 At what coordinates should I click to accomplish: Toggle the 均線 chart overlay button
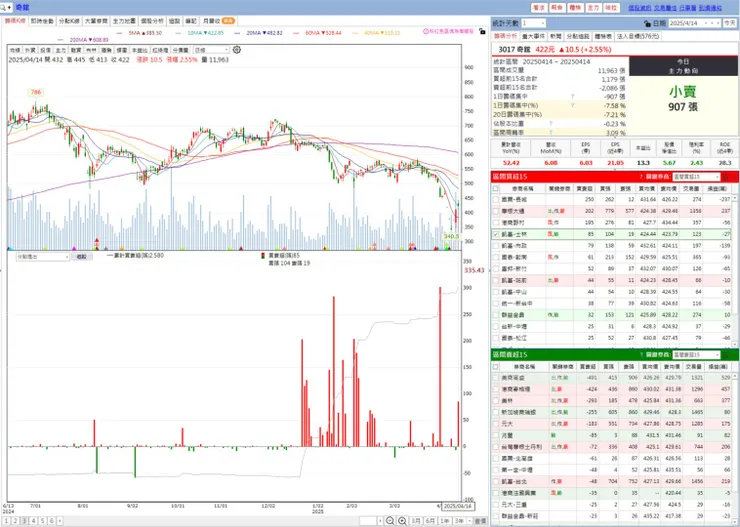click(15, 50)
